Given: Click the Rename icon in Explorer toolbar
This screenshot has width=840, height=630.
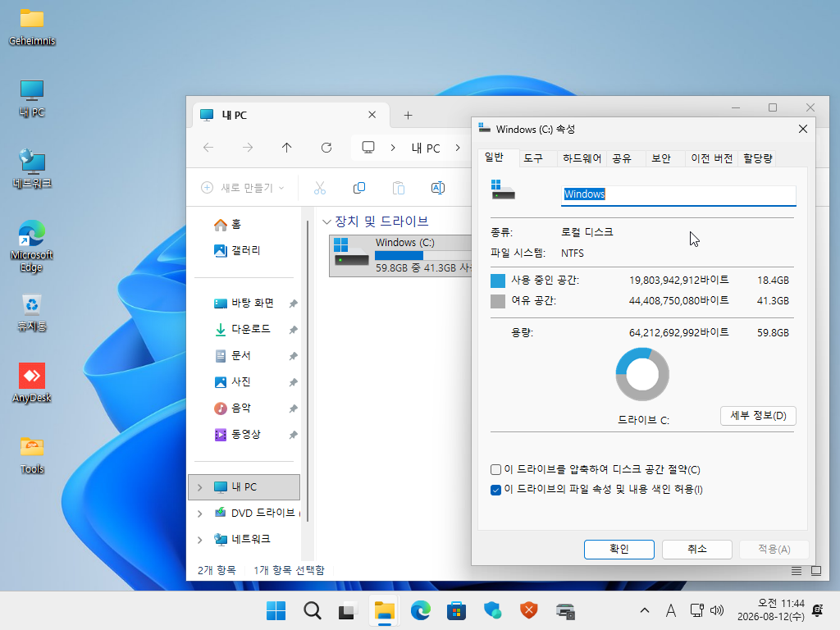Looking at the screenshot, I should pyautogui.click(x=438, y=188).
